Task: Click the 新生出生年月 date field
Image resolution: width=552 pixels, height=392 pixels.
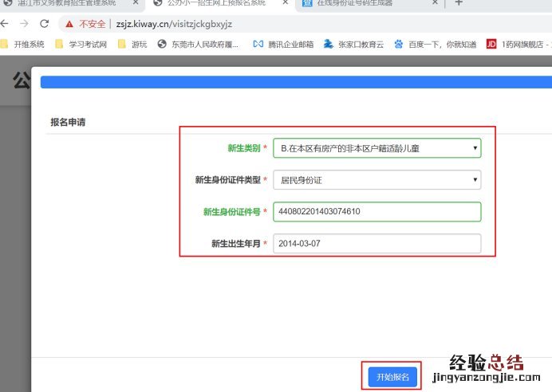Action: pos(377,244)
